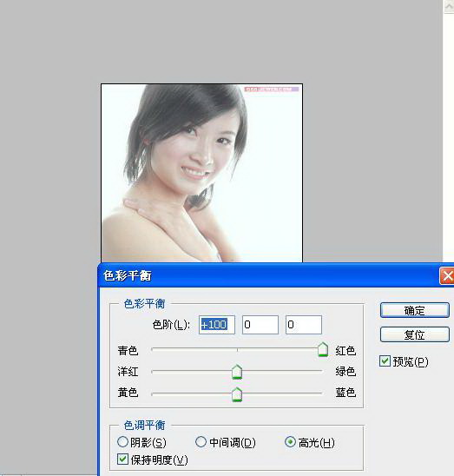Click the 青色 label

(128, 351)
